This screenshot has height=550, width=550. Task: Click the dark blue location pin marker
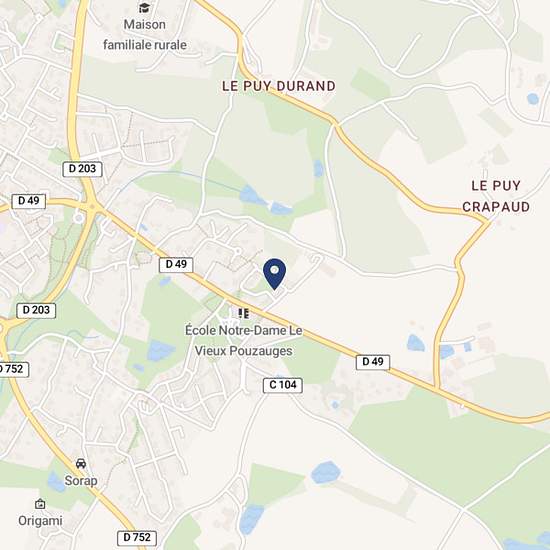coord(274,274)
